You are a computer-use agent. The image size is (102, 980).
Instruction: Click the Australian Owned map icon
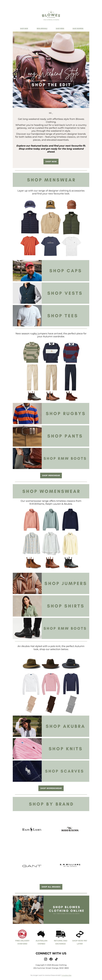[41, 934]
